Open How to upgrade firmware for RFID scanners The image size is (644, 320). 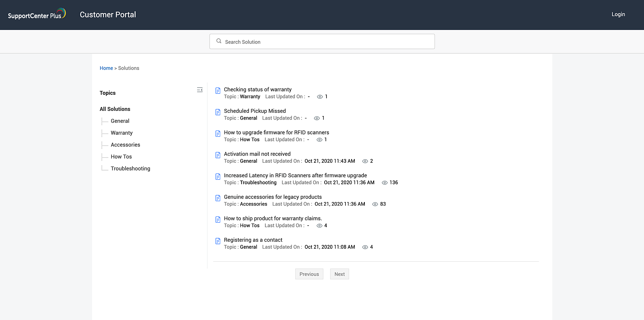tap(276, 132)
